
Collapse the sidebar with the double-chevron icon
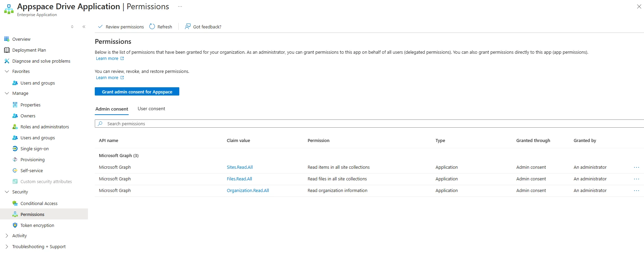84,27
